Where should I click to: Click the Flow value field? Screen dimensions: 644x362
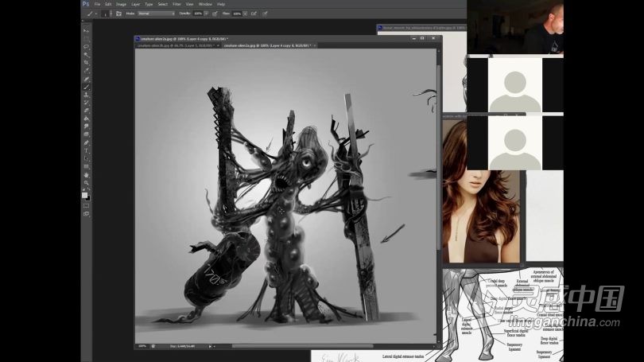237,14
